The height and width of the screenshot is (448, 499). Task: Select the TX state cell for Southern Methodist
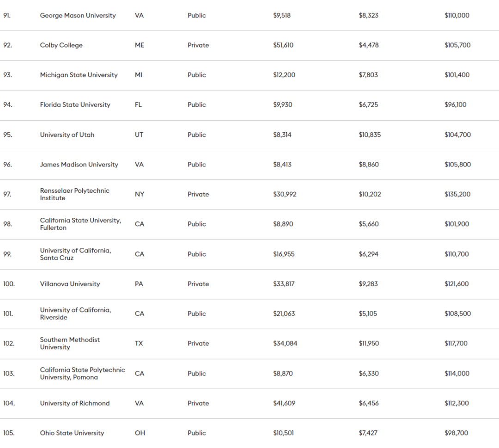click(x=139, y=343)
